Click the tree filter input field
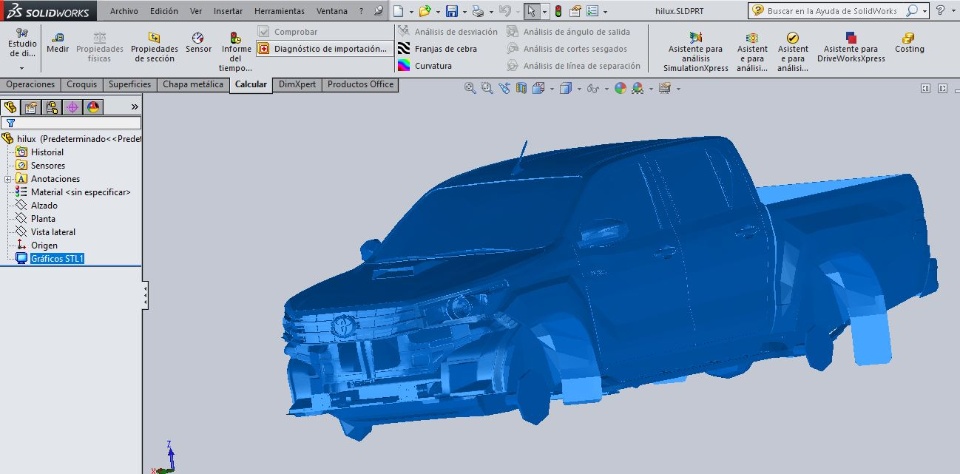The height and width of the screenshot is (474, 960). coord(71,123)
